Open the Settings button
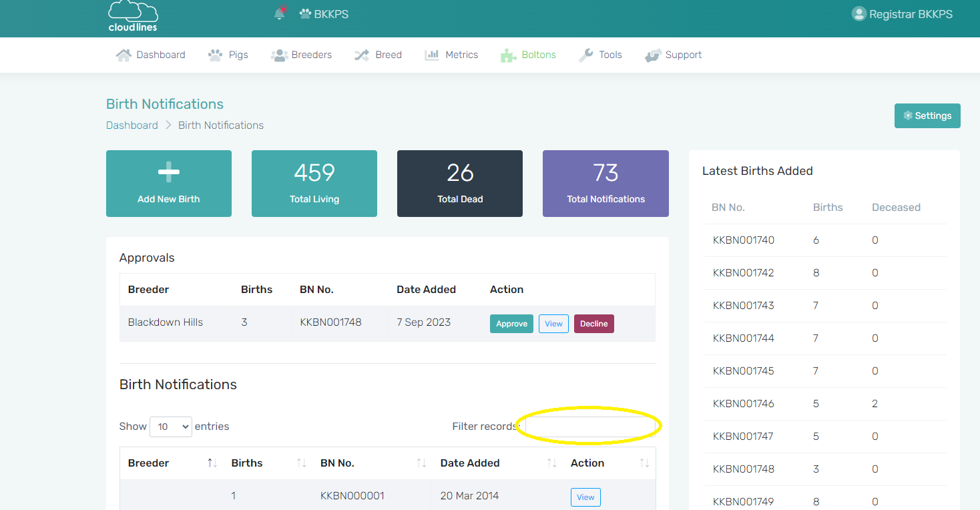This screenshot has height=510, width=980. click(927, 115)
